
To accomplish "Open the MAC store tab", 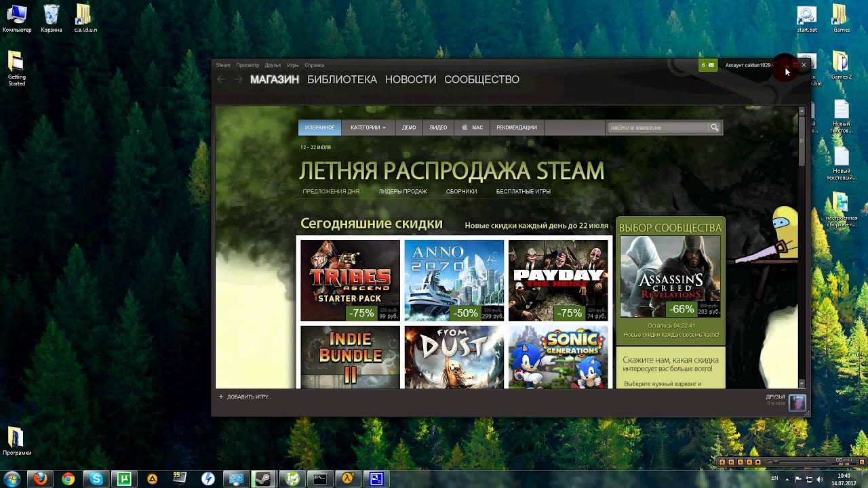I will coord(472,127).
